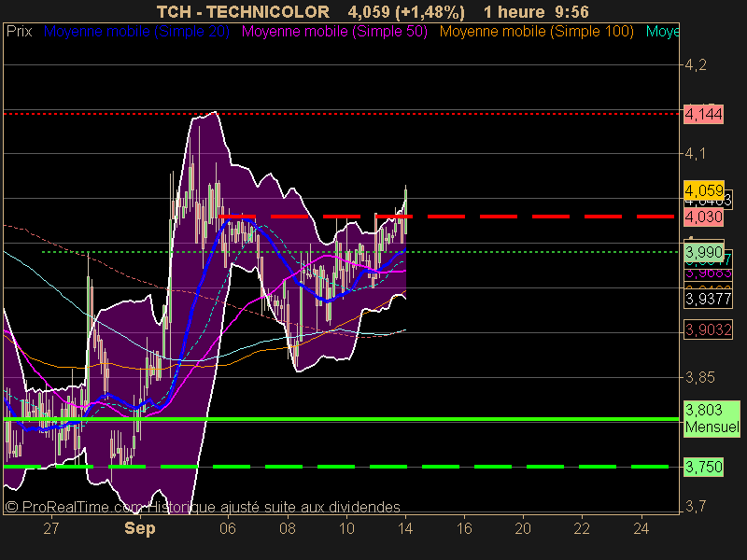Viewport: 747px width, 560px height.
Task: Click the 3,9377 price label
Action: pyautogui.click(x=708, y=299)
